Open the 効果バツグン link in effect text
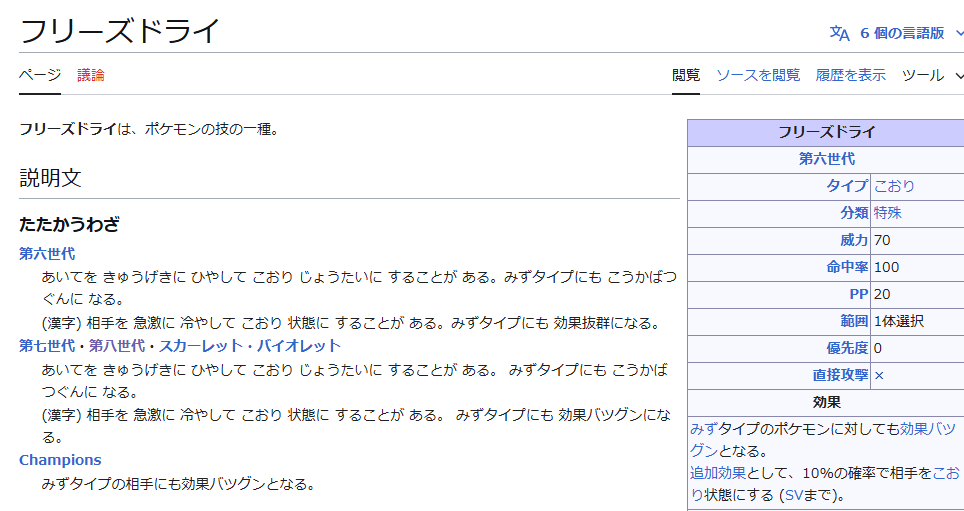The width and height of the screenshot is (964, 511). click(928, 429)
